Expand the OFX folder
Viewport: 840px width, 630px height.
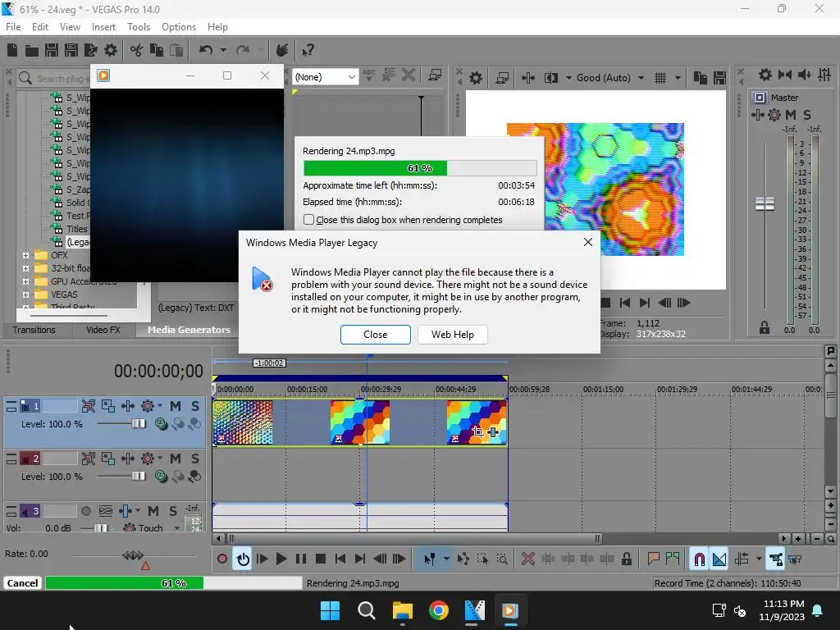pyautogui.click(x=25, y=255)
